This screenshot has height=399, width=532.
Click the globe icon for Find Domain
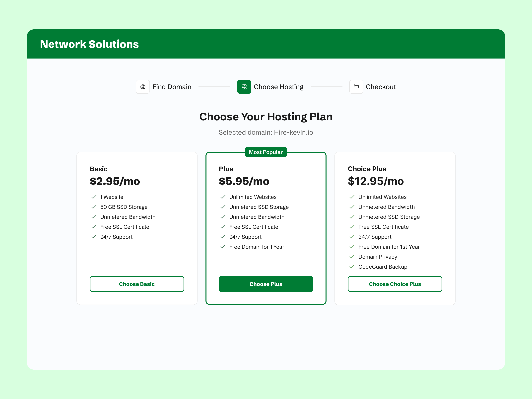pos(143,87)
